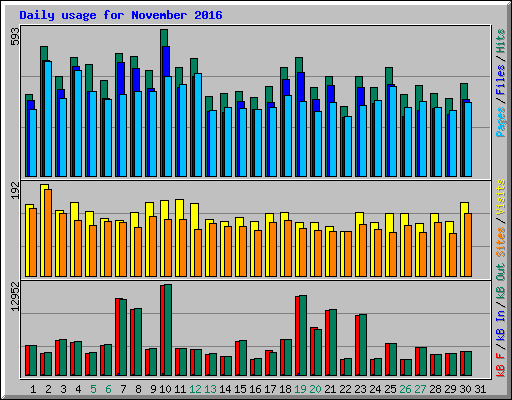The image size is (512, 400).
Task: Click the 192 visits axis value
Action: point(15,190)
